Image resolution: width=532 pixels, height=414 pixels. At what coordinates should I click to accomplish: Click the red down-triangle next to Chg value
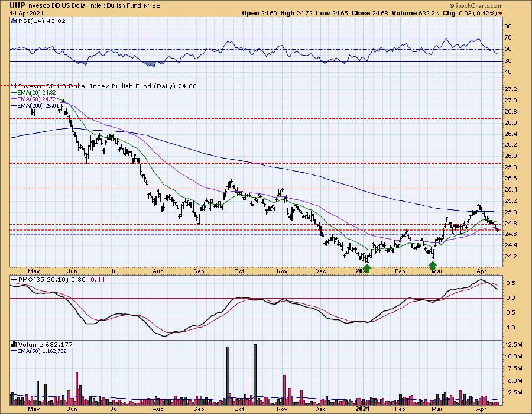[x=501, y=14]
